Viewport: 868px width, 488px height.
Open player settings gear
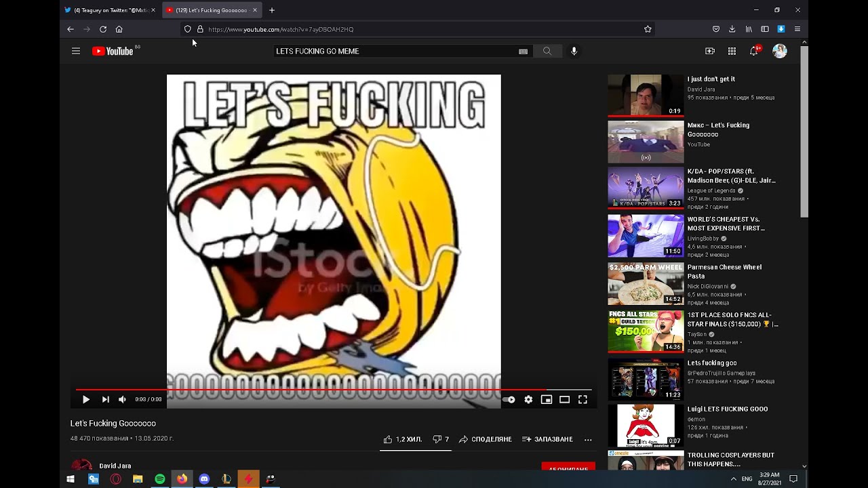528,400
